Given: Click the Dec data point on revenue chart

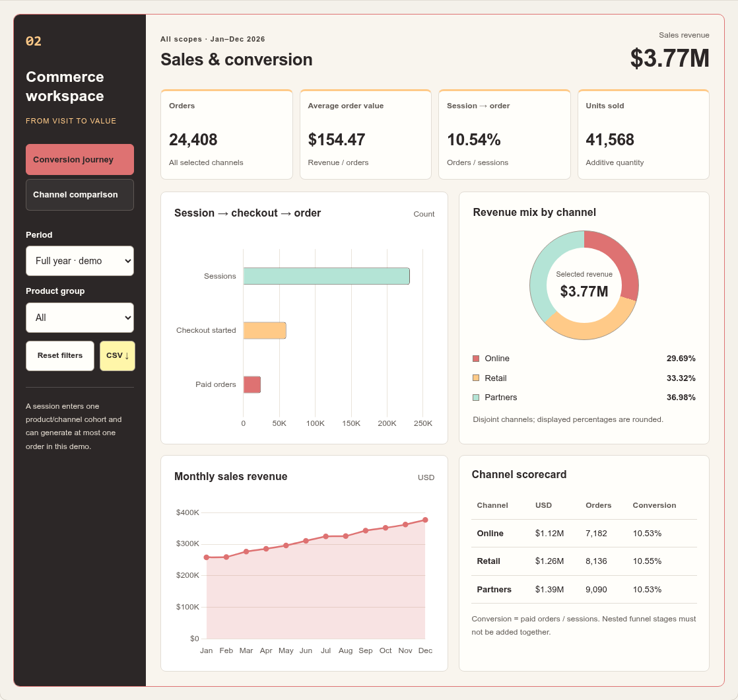Looking at the screenshot, I should click(425, 520).
